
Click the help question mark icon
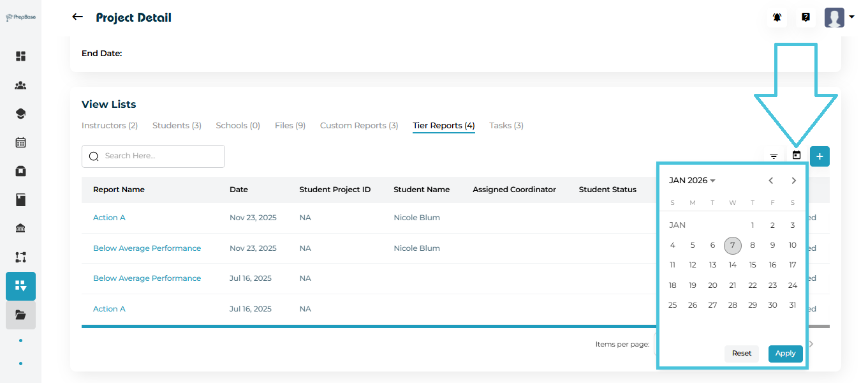(x=805, y=18)
